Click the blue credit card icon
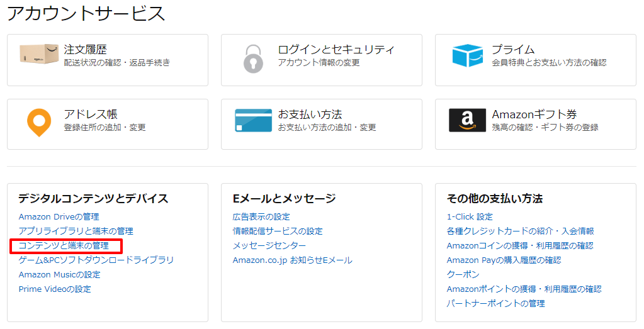The image size is (644, 329). coord(253,120)
